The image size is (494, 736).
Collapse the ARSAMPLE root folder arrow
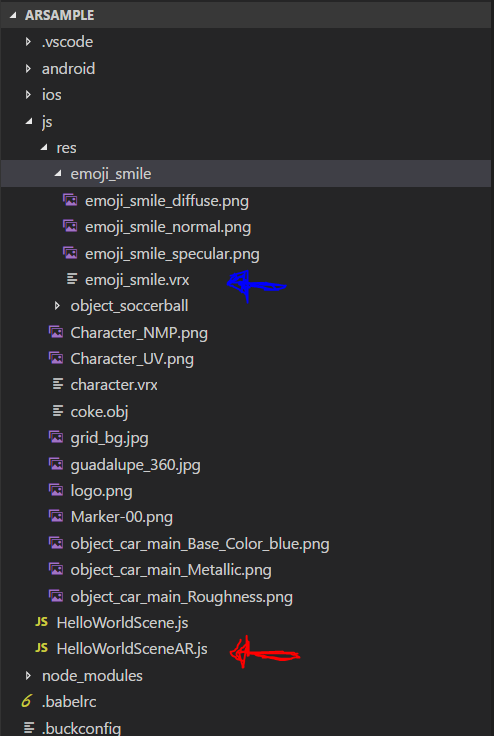click(x=13, y=15)
